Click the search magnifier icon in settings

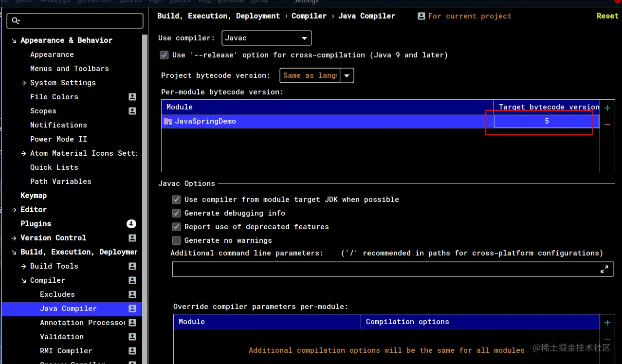click(x=16, y=20)
